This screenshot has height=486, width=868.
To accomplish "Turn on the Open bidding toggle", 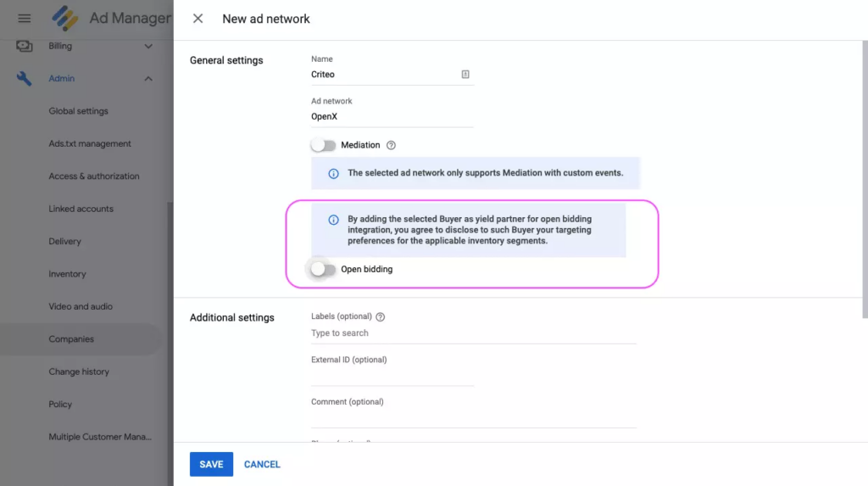I will coord(323,270).
